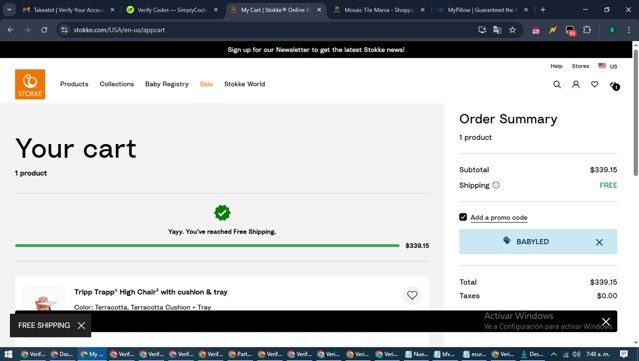Switch to the MyPillow tab
This screenshot has height=361, width=639.
(x=481, y=10)
